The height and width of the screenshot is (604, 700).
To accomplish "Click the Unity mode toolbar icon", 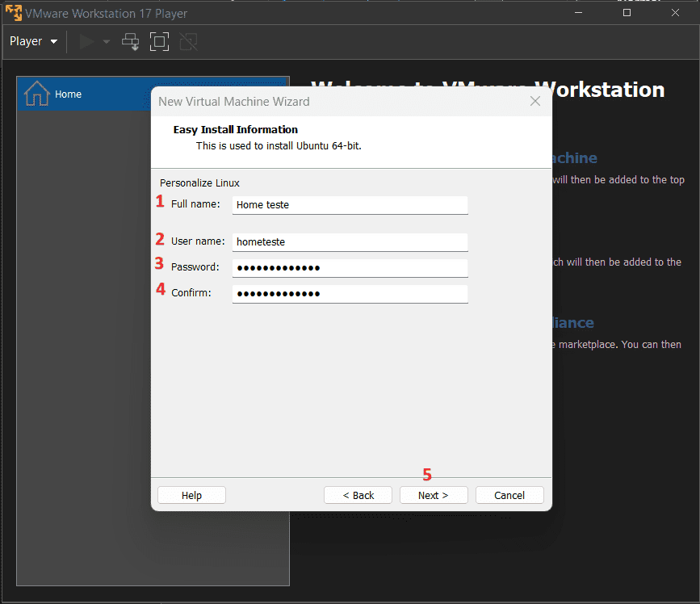I will click(x=187, y=41).
